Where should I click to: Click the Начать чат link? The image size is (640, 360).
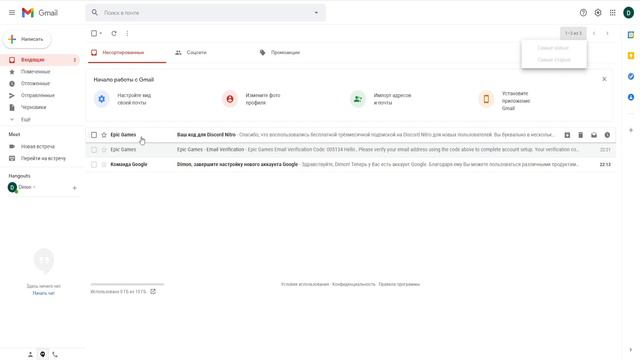(44, 293)
